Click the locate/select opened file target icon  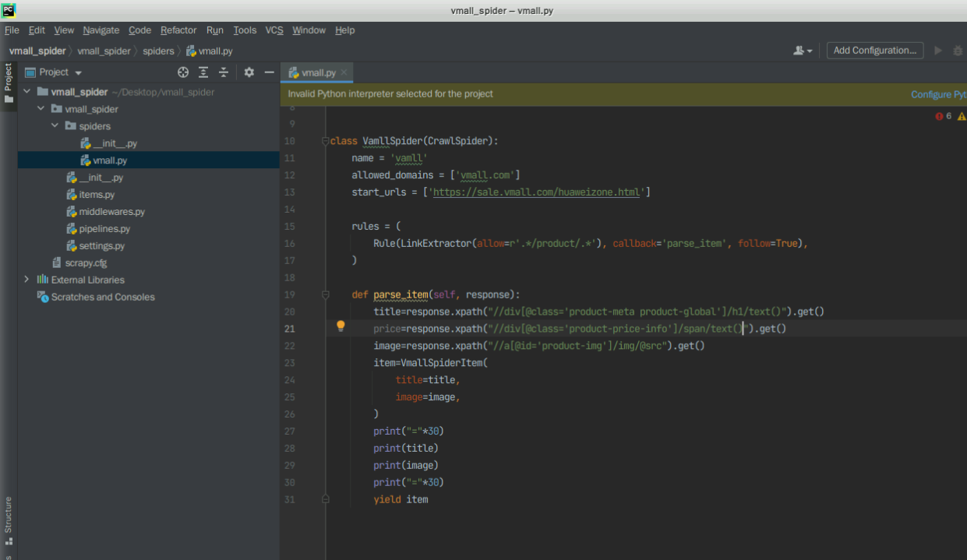[183, 72]
